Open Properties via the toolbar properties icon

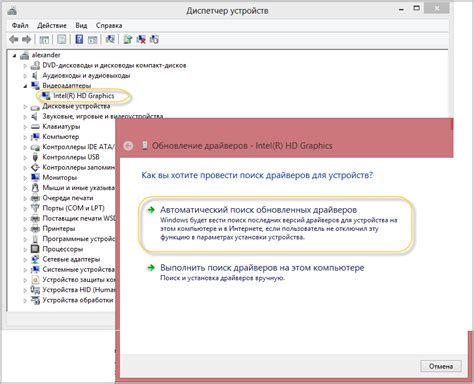(x=62, y=40)
